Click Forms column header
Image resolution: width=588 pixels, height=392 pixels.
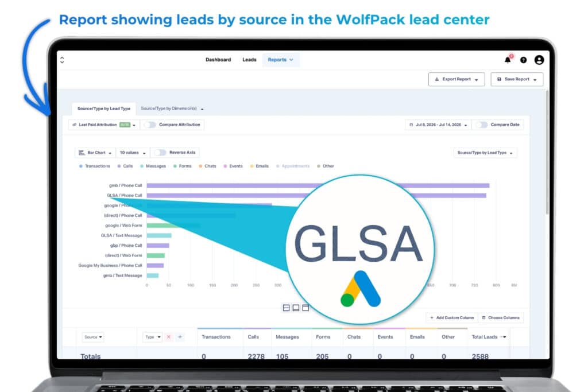click(x=323, y=337)
